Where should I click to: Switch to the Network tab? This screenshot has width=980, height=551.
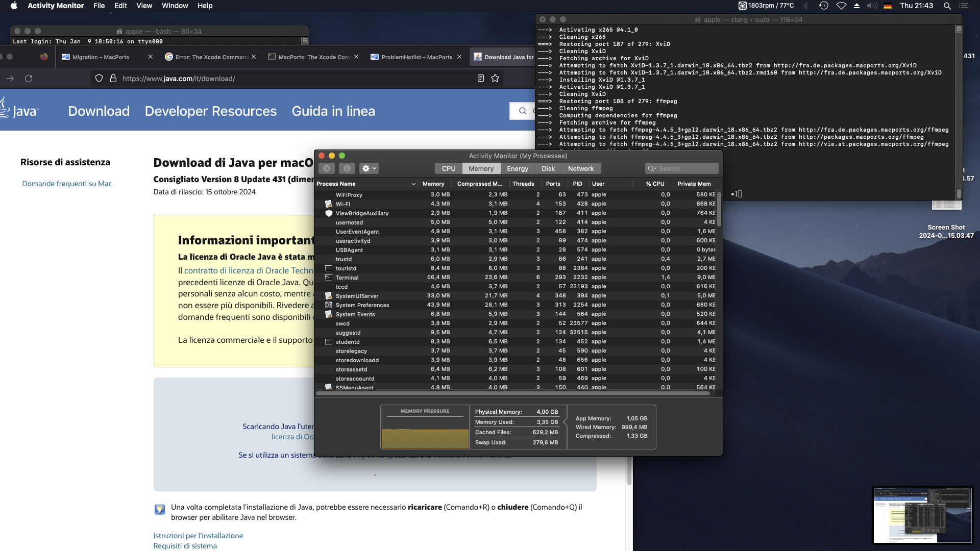pos(581,168)
